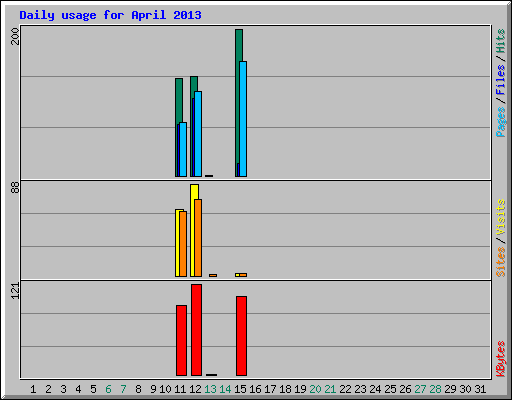Click day label '22' on the x-axis

[345, 389]
